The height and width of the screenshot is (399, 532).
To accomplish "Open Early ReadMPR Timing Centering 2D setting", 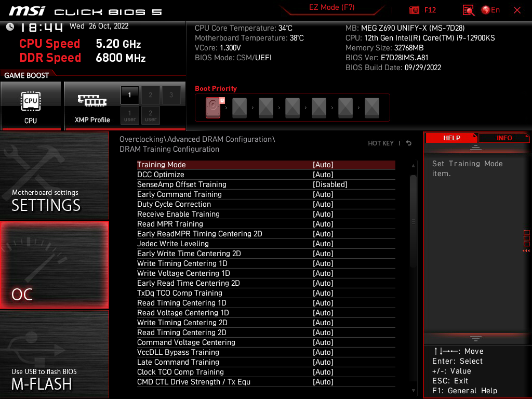I will [266, 234].
